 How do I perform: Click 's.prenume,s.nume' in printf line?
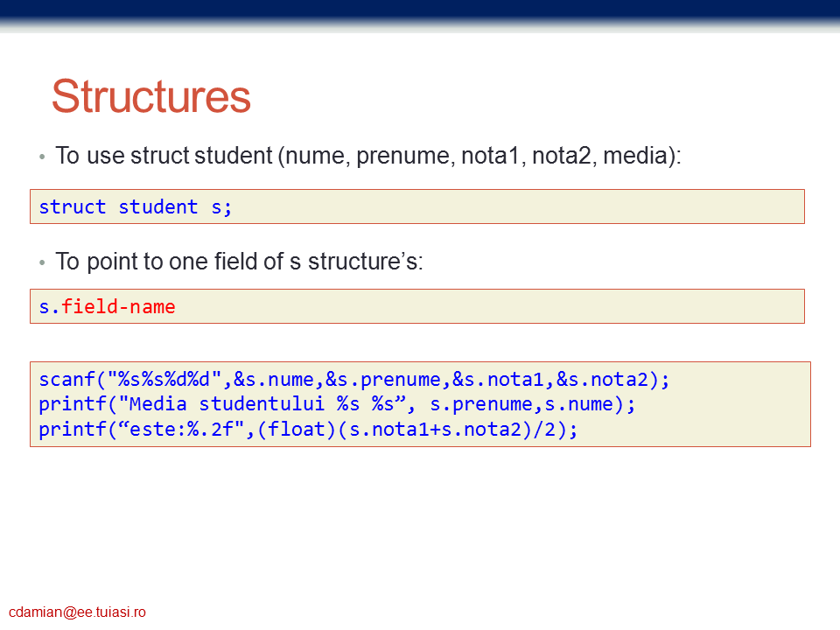[x=521, y=405]
